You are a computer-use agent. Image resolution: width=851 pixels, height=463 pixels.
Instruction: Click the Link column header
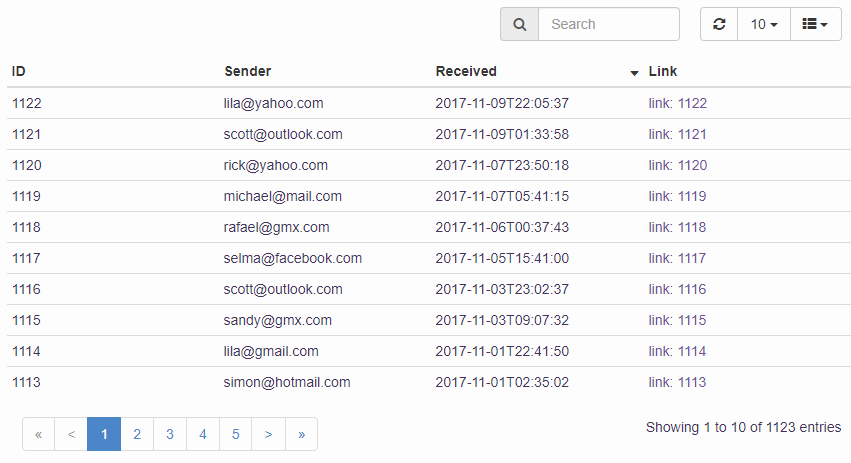point(662,71)
